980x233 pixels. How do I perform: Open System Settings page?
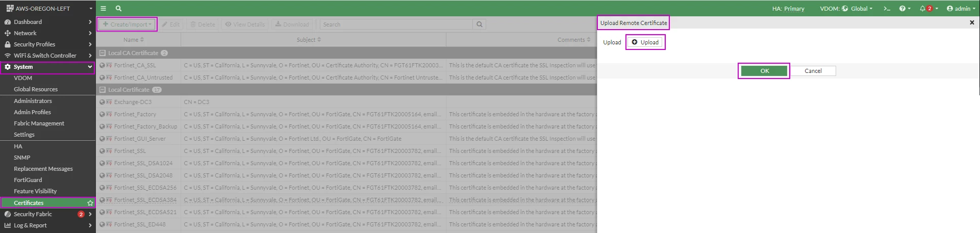tap(48, 135)
